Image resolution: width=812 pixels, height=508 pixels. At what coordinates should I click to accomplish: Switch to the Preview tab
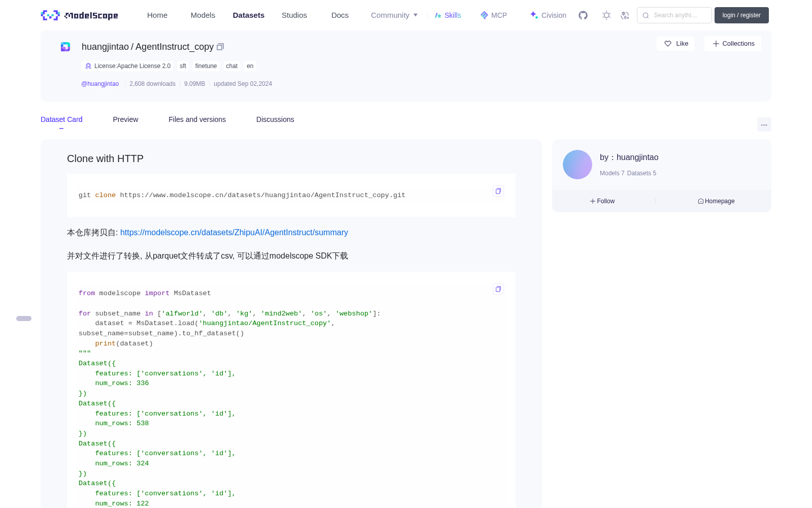coord(125,119)
